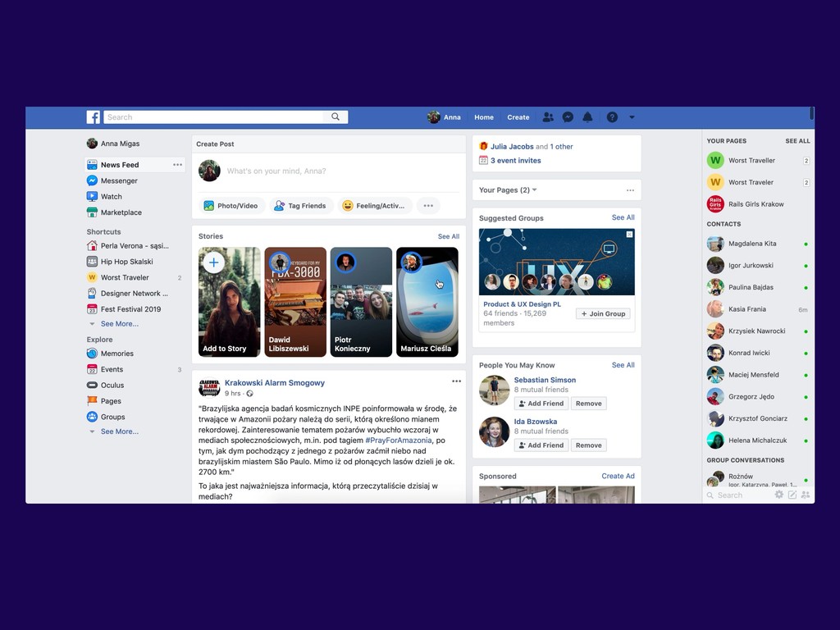Open Piotr Konieczny story
The height and width of the screenshot is (630, 840).
pyautogui.click(x=361, y=302)
